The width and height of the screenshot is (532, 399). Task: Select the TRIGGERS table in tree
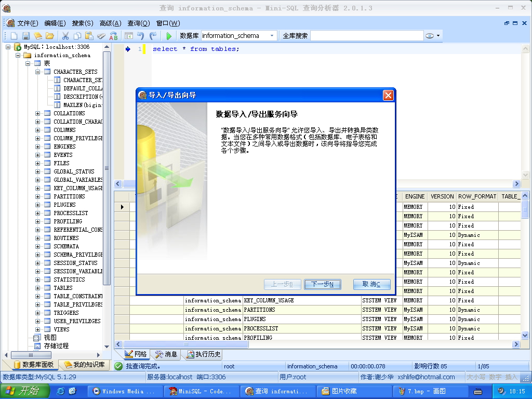pyautogui.click(x=66, y=313)
